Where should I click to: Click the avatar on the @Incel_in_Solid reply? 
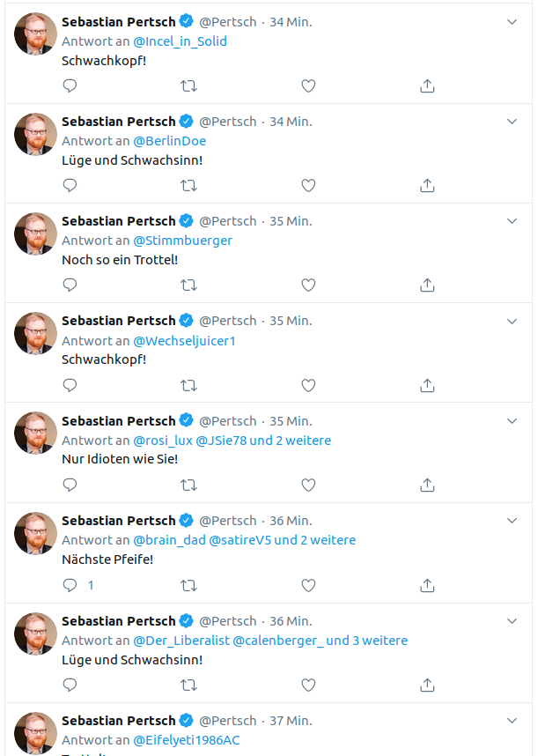click(36, 34)
